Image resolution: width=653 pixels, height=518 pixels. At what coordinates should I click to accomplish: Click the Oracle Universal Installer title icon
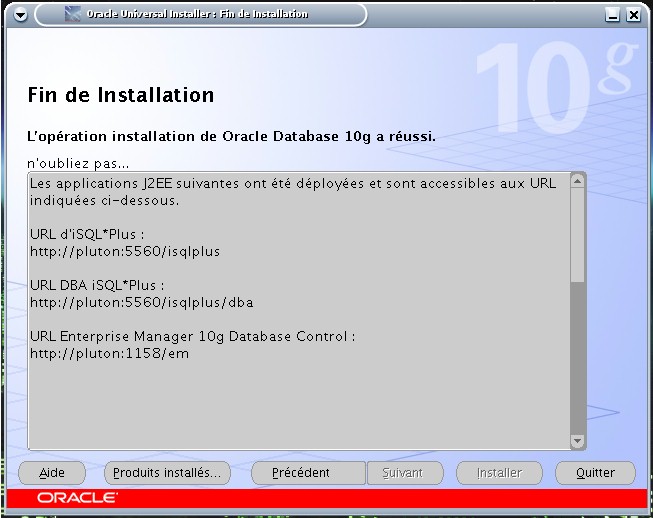[x=72, y=14]
